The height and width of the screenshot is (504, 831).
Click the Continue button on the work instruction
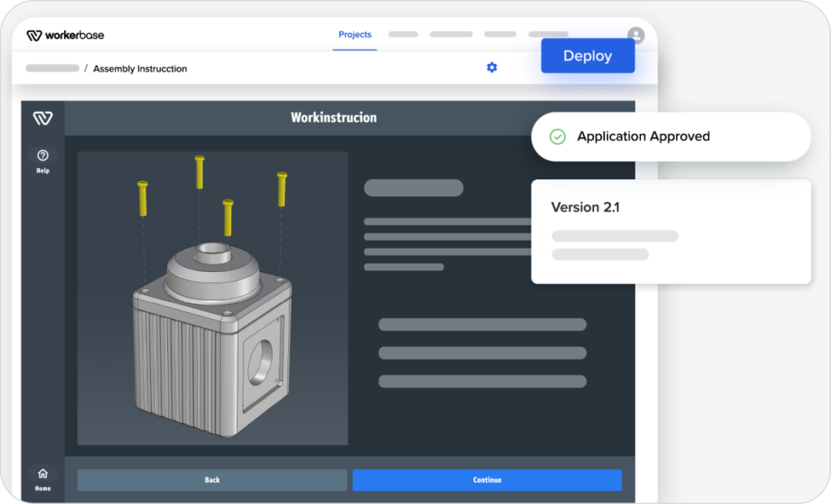487,480
